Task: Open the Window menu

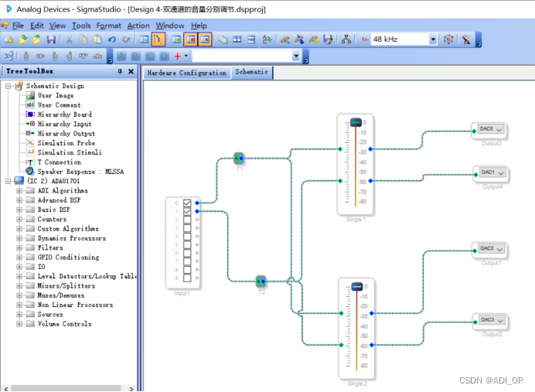Action: 170,26
